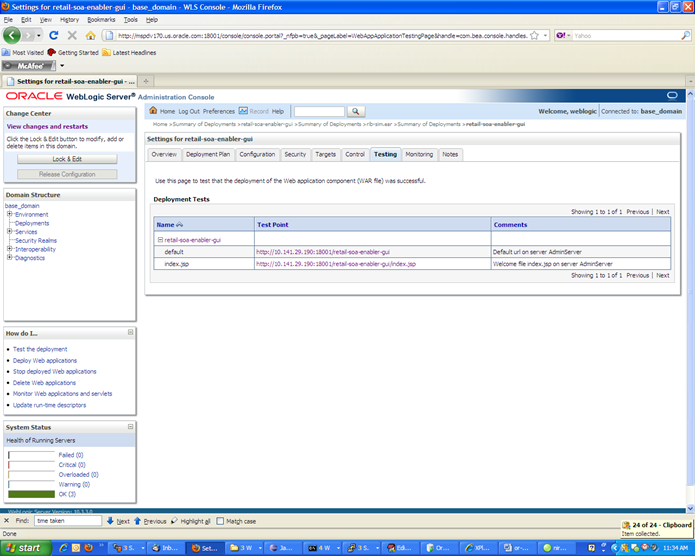
Task: Click Test the deployment help link
Action: click(x=40, y=349)
